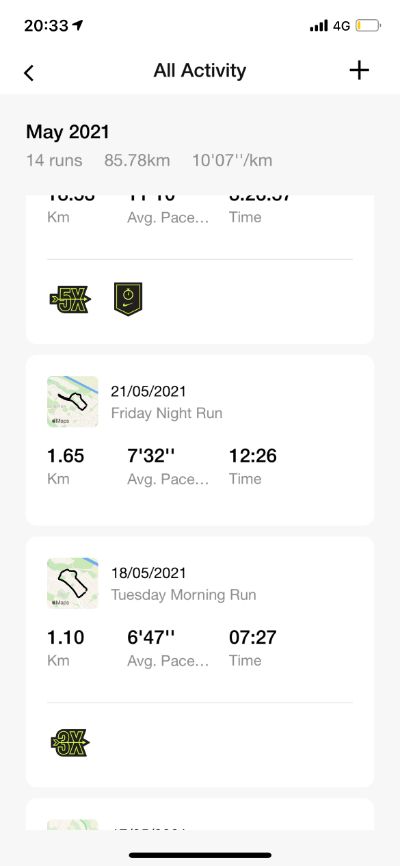Tap the 07:27 time value
The width and height of the screenshot is (400, 866).
252,638
